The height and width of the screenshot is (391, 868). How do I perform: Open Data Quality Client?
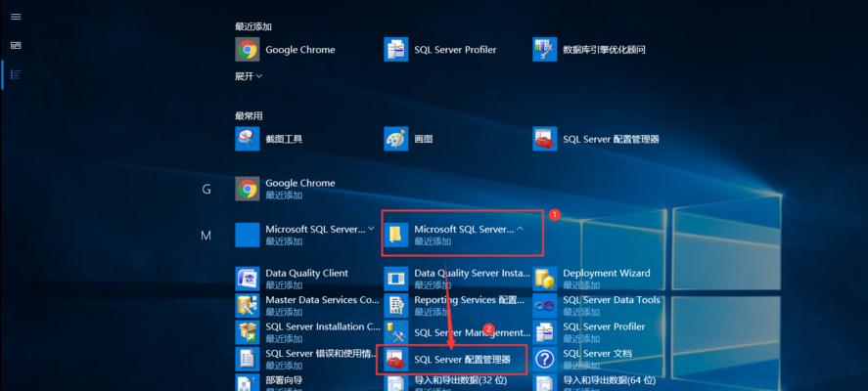click(292, 279)
